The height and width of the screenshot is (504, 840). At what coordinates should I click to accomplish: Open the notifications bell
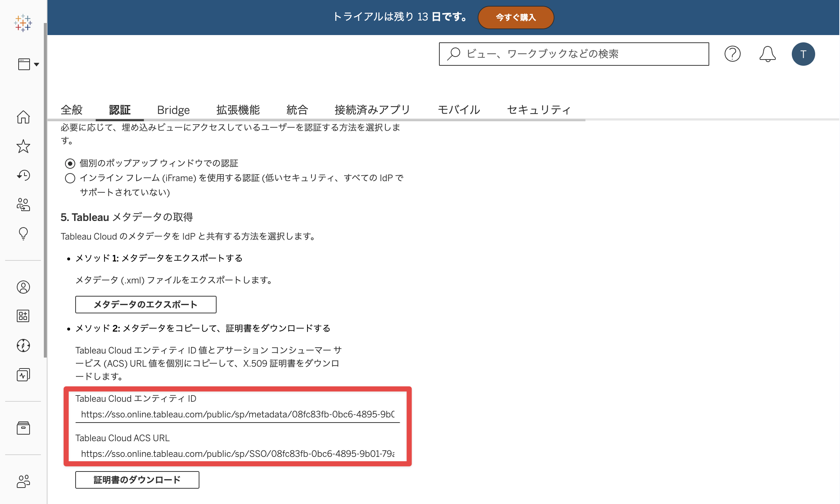tap(767, 54)
